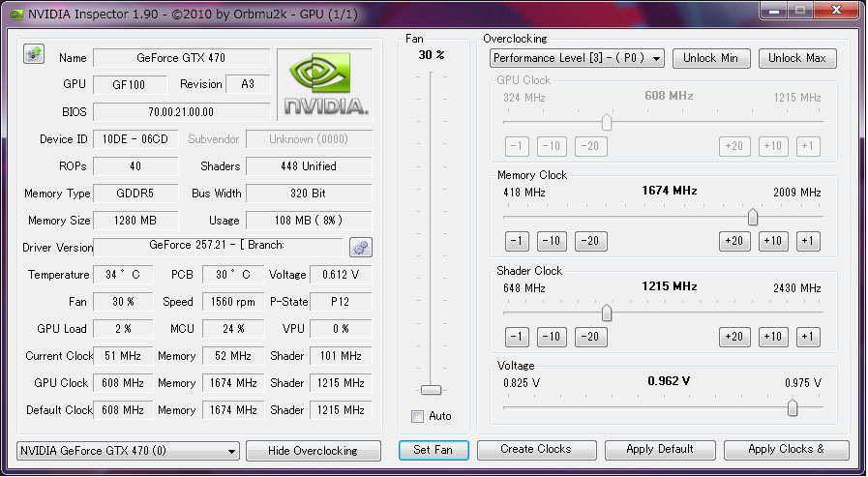Viewport: 868px width, 477px height.
Task: Click the Shader Clock slider handle
Action: [606, 313]
